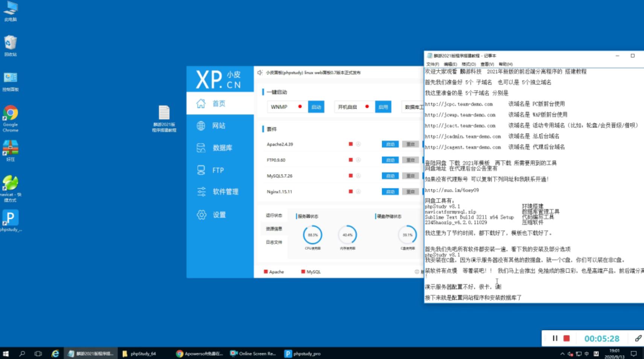644x359 pixels.
Task: Enable 开机自启 with the 启用 button
Action: [x=383, y=107]
